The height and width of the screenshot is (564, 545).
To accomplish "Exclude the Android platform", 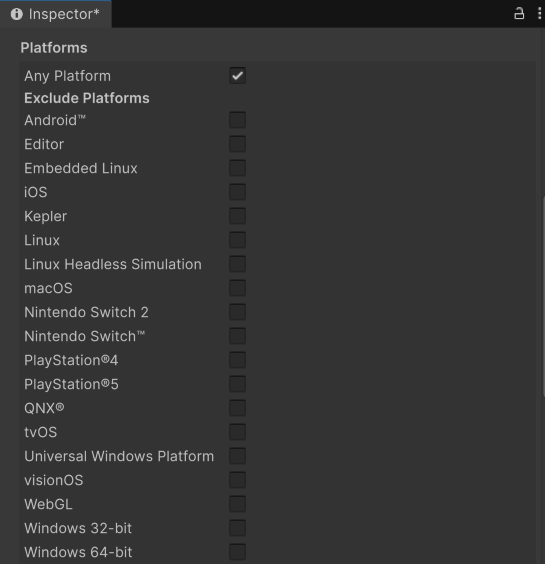I will pyautogui.click(x=237, y=120).
